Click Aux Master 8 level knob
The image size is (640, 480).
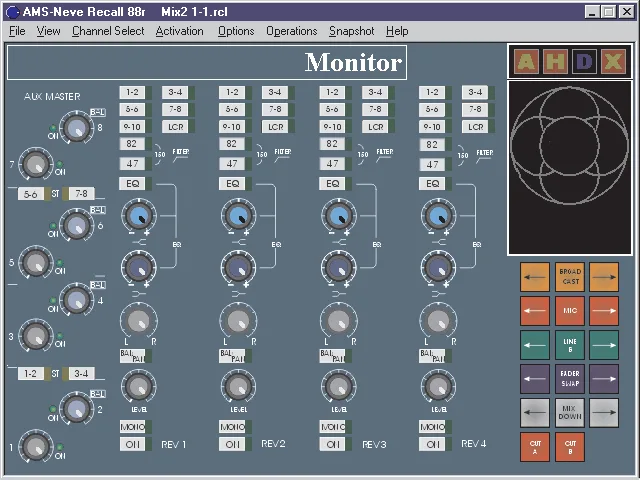[76, 128]
